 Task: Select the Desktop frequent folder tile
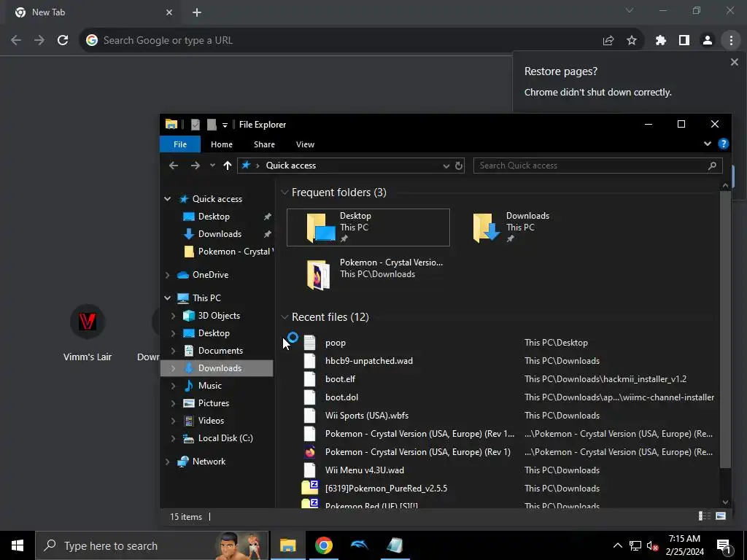(x=368, y=227)
